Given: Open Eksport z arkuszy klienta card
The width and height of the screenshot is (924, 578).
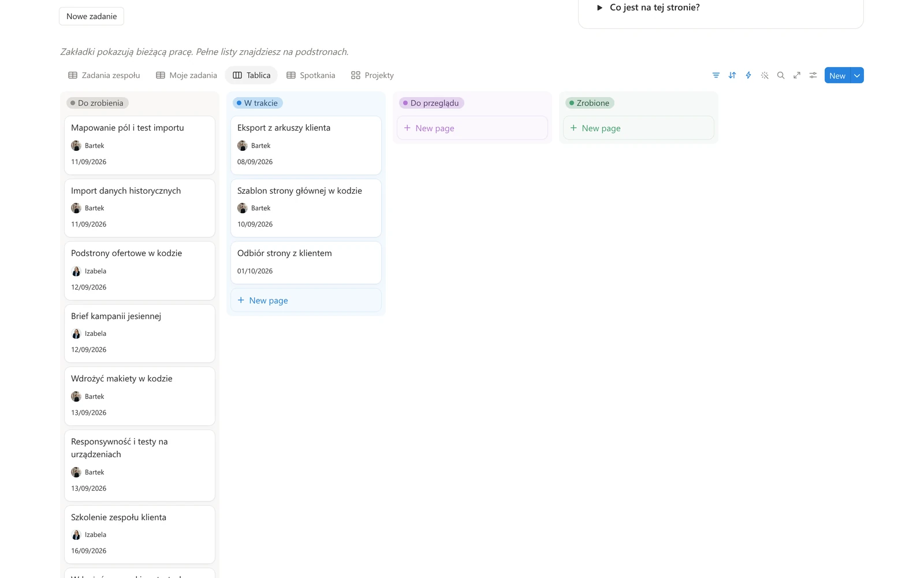Looking at the screenshot, I should (x=305, y=145).
